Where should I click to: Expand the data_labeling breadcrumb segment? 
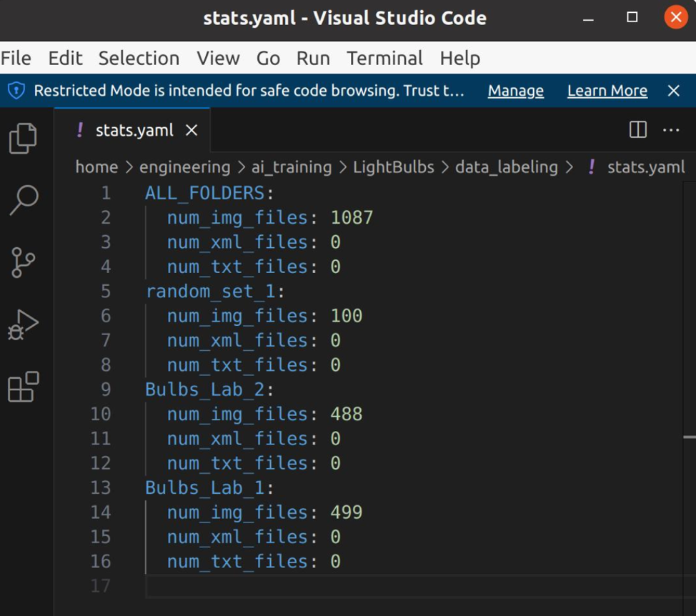click(x=506, y=167)
